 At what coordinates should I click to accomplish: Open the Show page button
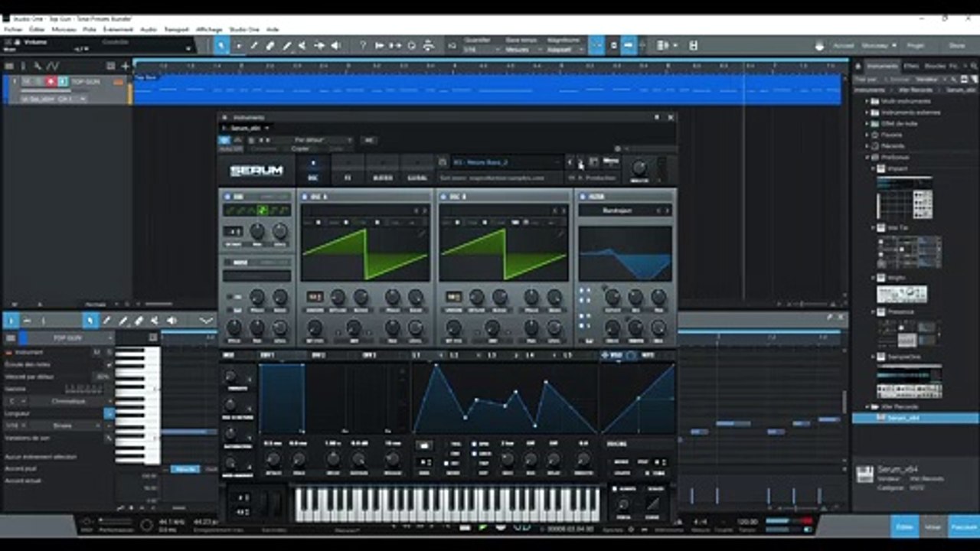[x=957, y=46]
